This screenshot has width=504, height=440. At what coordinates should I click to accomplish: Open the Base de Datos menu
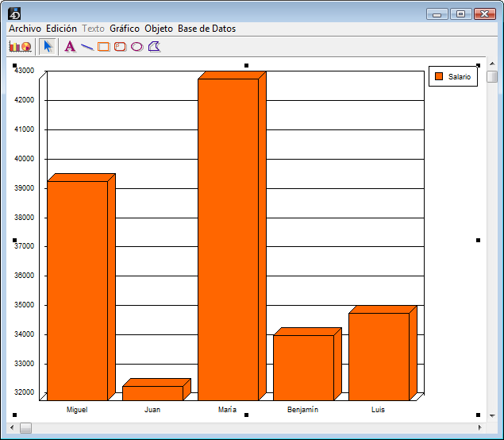pyautogui.click(x=206, y=29)
